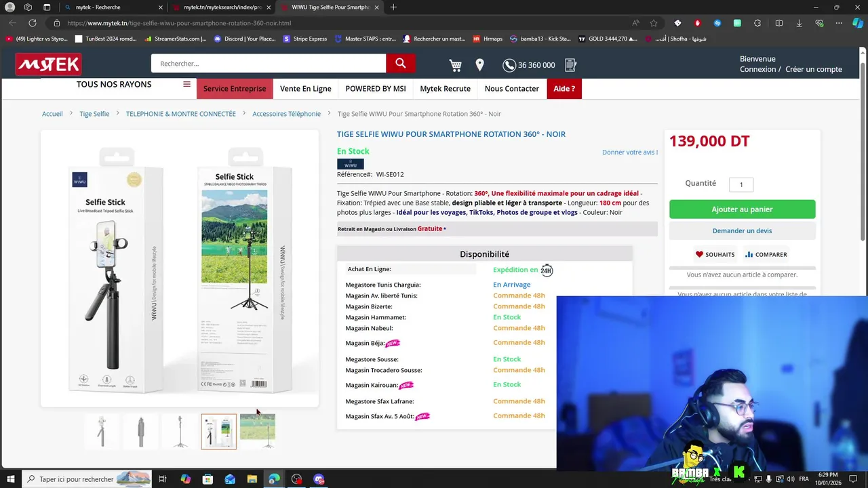
Task: Select first product thumbnail
Action: (102, 432)
